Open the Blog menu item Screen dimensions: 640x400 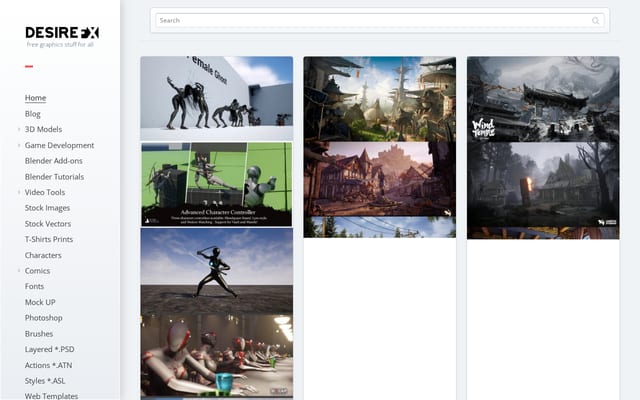pyautogui.click(x=33, y=114)
